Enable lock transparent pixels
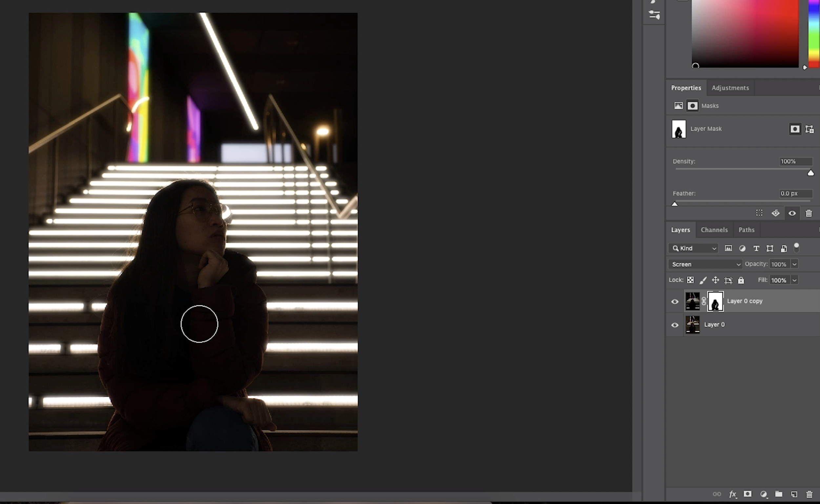The height and width of the screenshot is (504, 820). [x=690, y=280]
